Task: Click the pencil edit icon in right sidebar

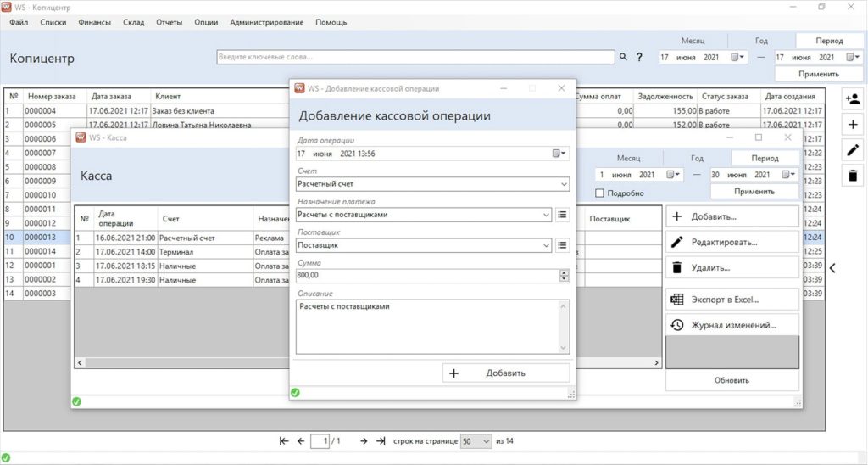Action: pos(853,149)
